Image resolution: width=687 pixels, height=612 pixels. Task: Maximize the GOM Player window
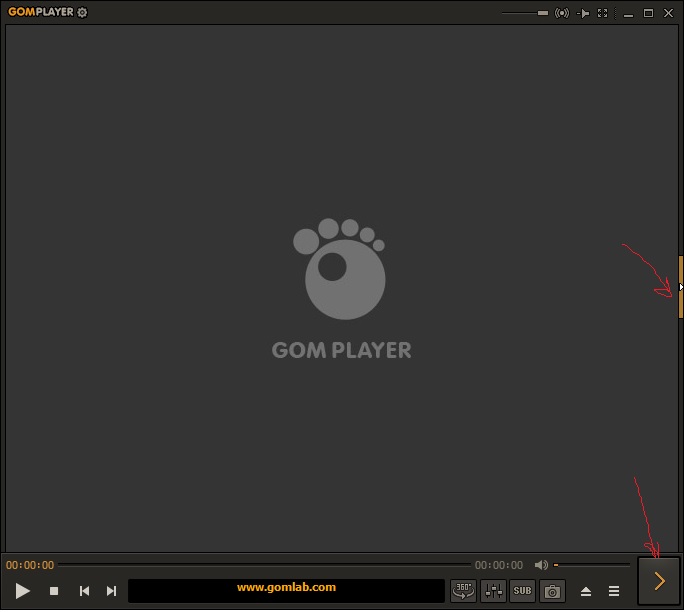(x=650, y=13)
